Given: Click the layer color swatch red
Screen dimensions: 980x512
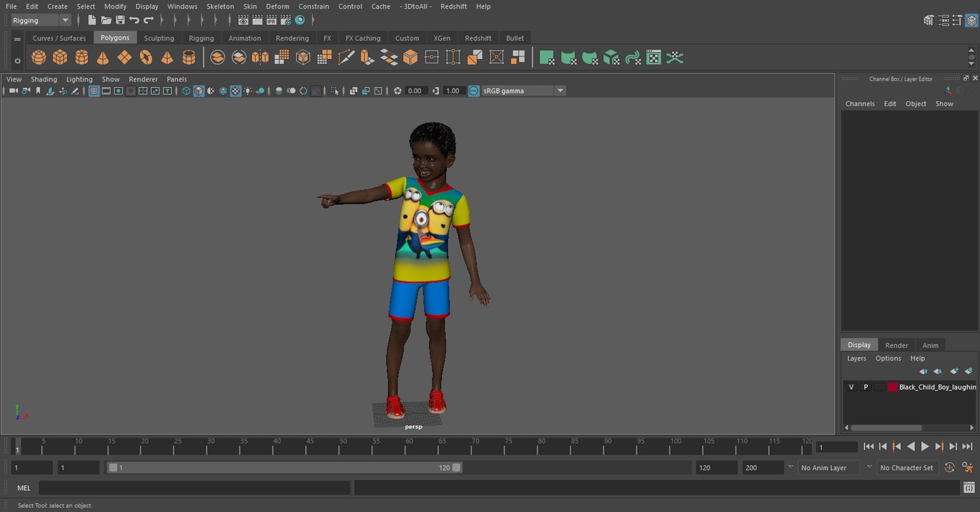Looking at the screenshot, I should click(892, 387).
